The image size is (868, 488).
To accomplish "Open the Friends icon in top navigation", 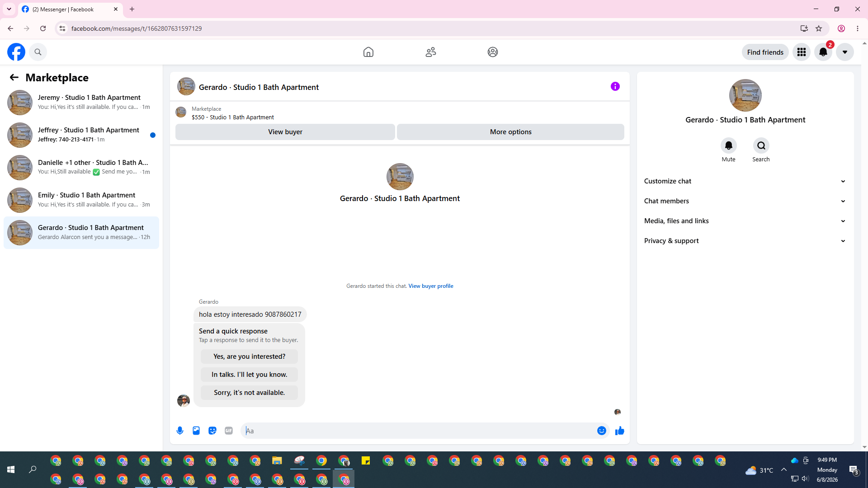I will click(x=431, y=52).
